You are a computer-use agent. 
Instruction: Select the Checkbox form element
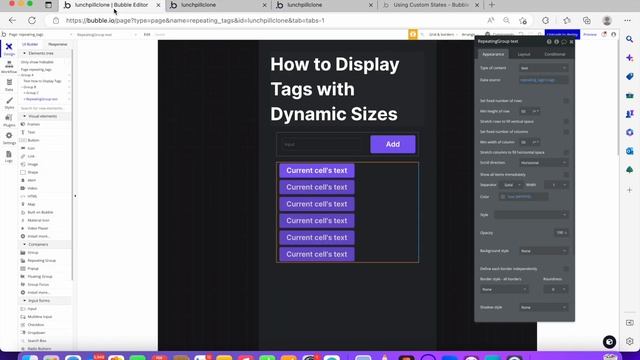point(36,324)
